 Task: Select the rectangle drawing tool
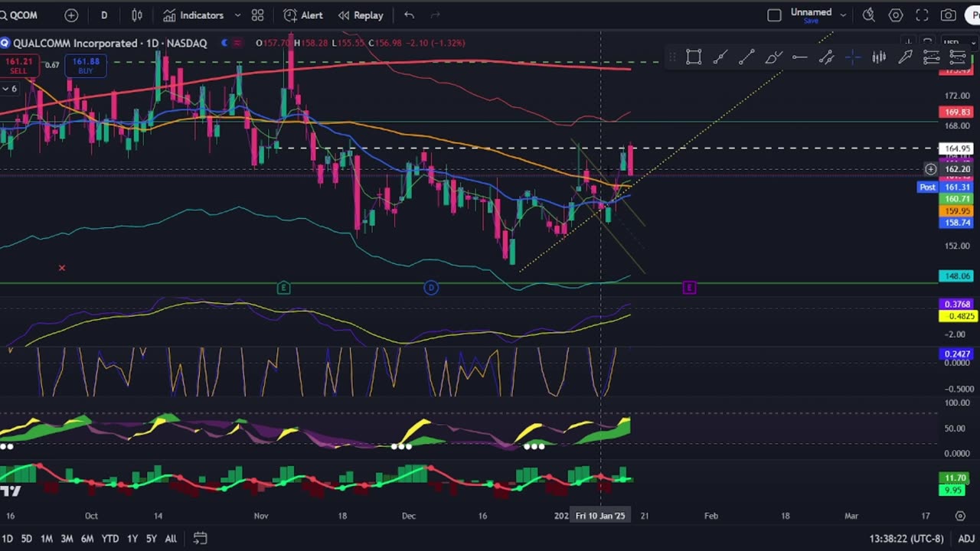(x=694, y=57)
